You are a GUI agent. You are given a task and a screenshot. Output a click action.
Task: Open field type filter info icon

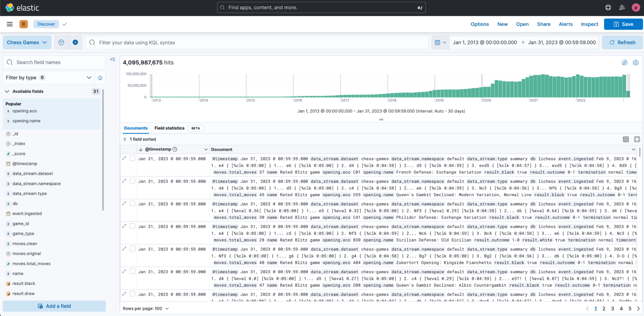[x=100, y=78]
